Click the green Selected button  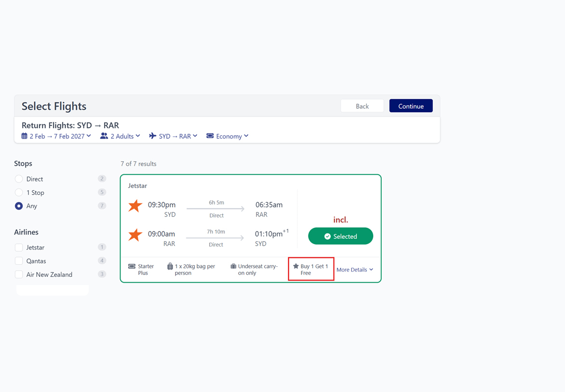coord(340,236)
